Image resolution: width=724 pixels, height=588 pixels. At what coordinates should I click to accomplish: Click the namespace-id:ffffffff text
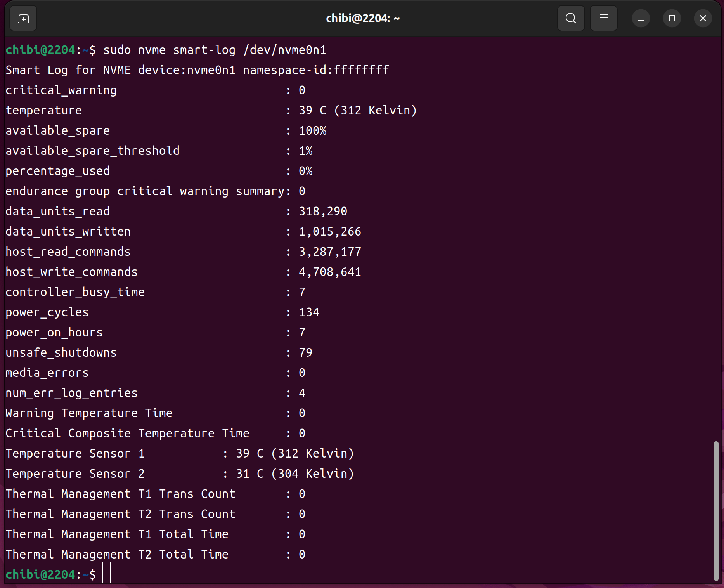316,70
